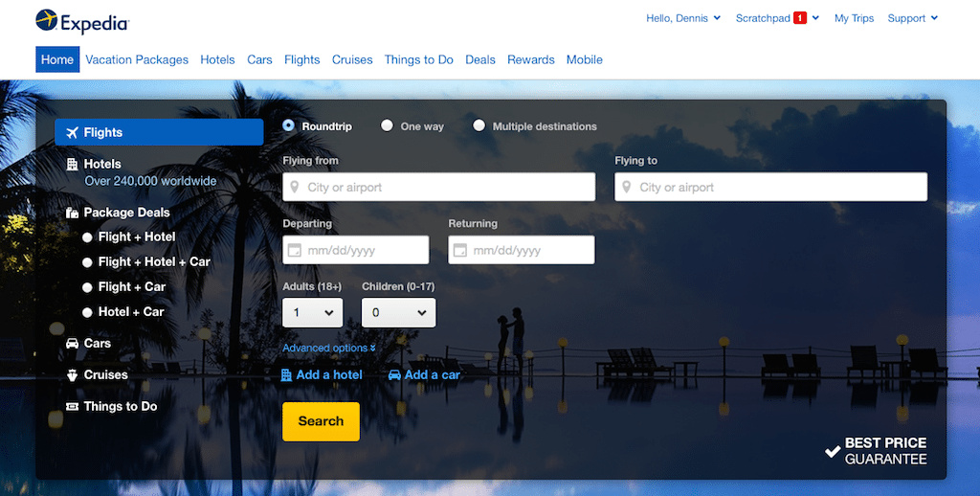Click the Expedia logo icon
The image size is (980, 496).
coord(46,19)
